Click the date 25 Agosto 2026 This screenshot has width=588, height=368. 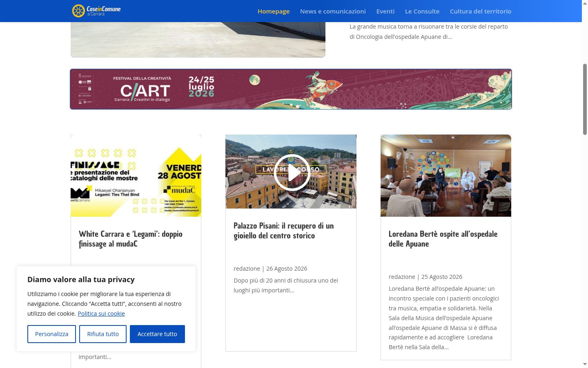[442, 277]
